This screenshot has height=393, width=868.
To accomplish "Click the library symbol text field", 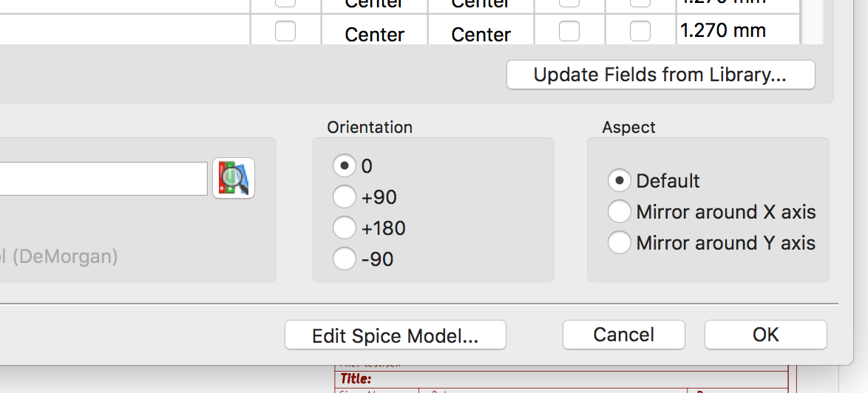I will coord(104,179).
